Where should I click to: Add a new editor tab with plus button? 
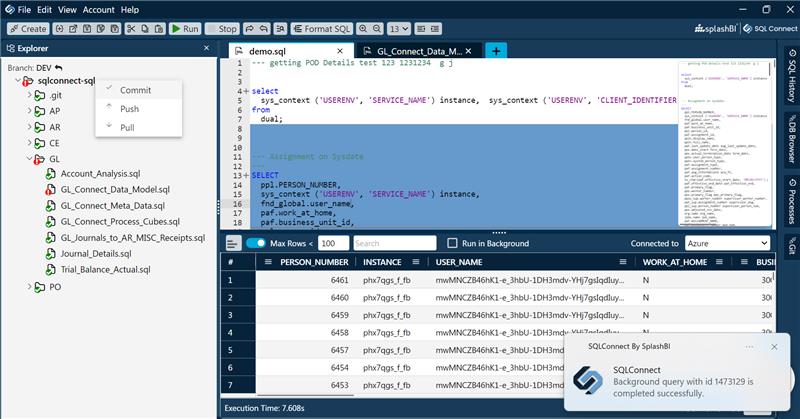tap(496, 51)
